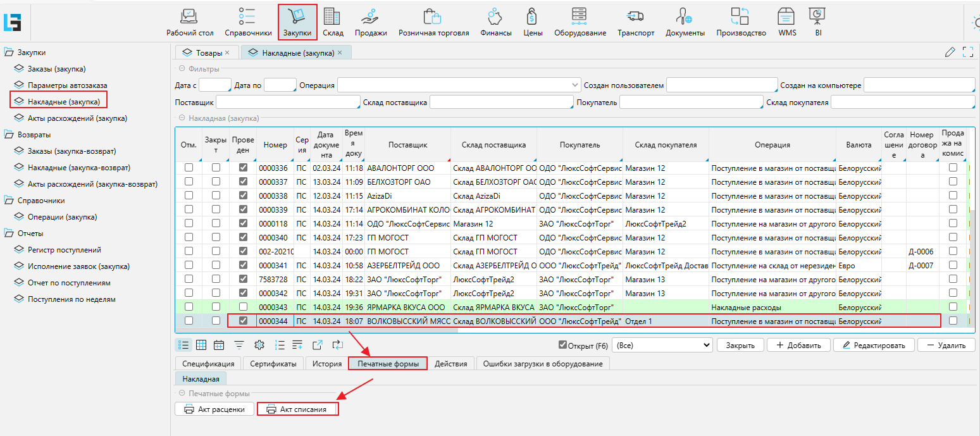Check Отм. checkbox for invoice 0000336
The image size is (980, 436).
(189, 168)
